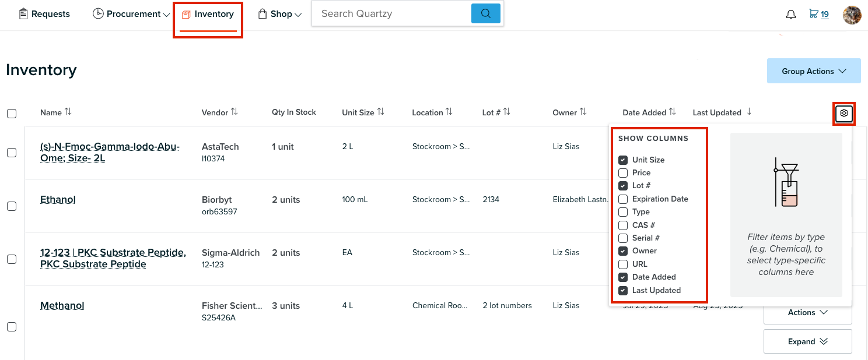
Task: Click the AstaTech vendor cell
Action: pyautogui.click(x=220, y=146)
